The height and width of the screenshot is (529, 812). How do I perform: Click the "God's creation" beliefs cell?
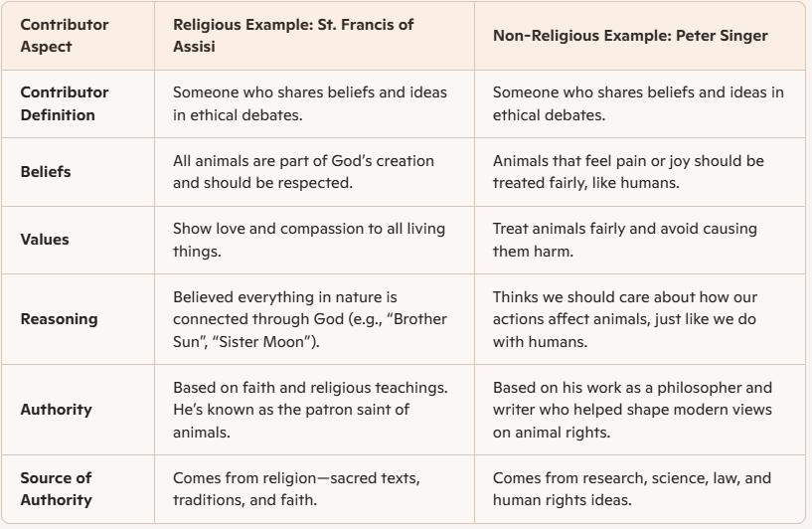(303, 171)
